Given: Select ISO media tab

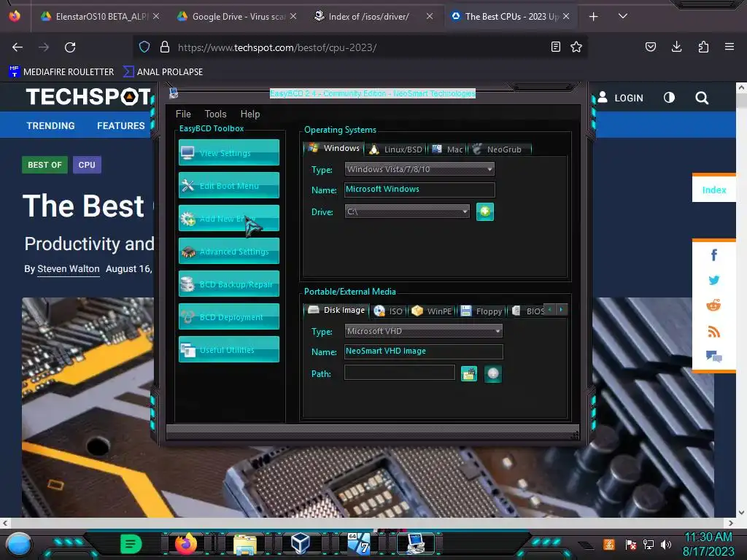Looking at the screenshot, I should click(388, 311).
